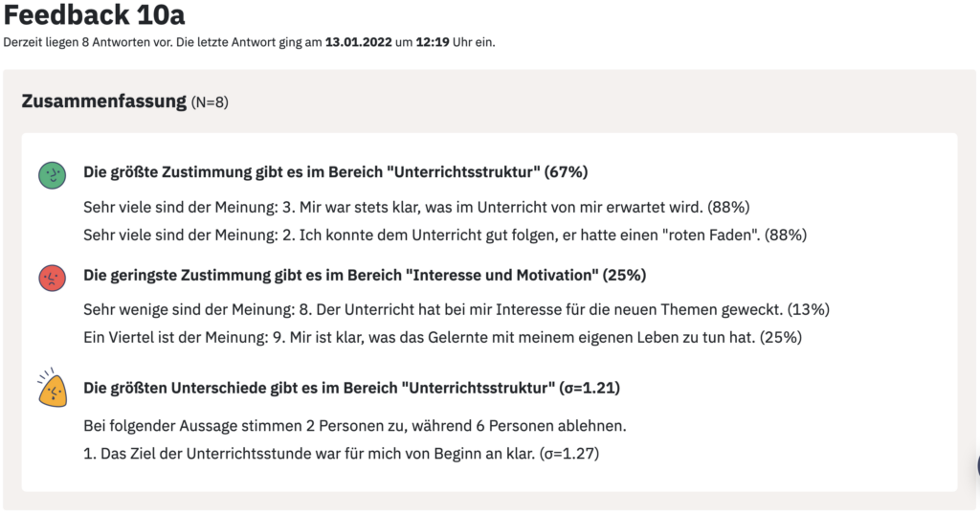Select statement 1 about Ziel der Unterrichtsstunde

[342, 454]
